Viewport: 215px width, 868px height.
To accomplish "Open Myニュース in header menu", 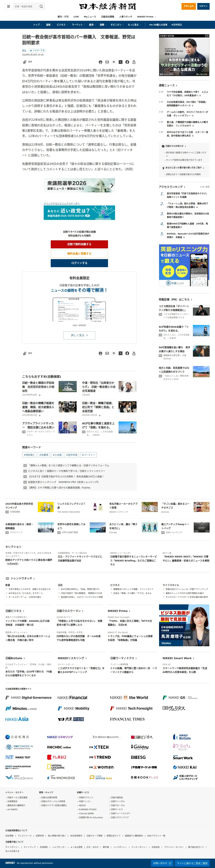I will (x=90, y=17).
